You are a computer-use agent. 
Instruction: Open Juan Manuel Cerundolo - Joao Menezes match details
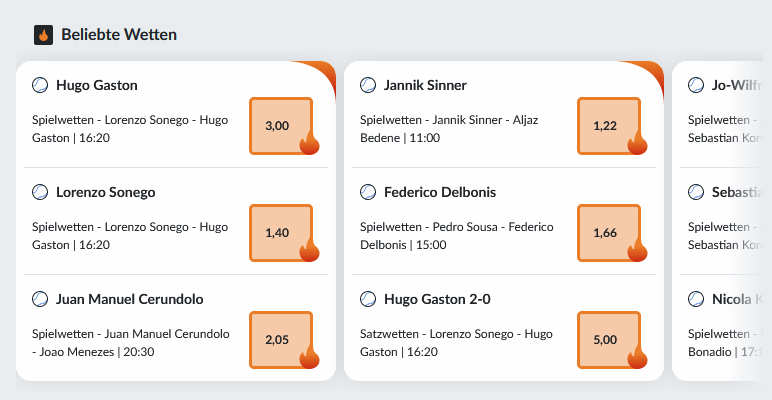(x=130, y=343)
